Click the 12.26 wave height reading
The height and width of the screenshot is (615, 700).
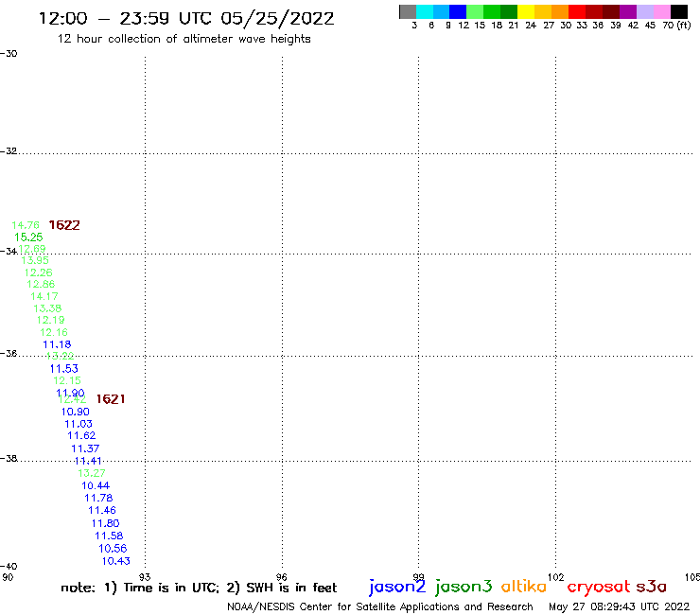(39, 272)
